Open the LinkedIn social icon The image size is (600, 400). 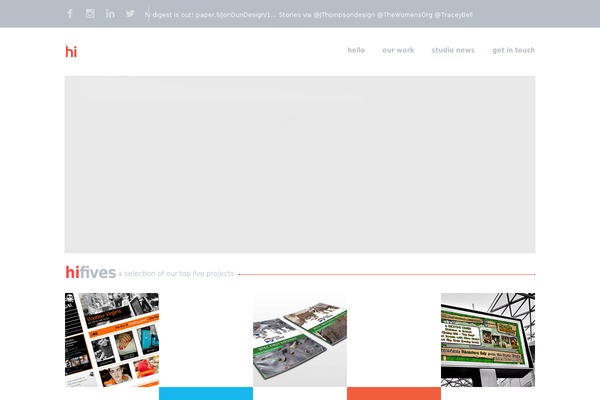coord(110,14)
